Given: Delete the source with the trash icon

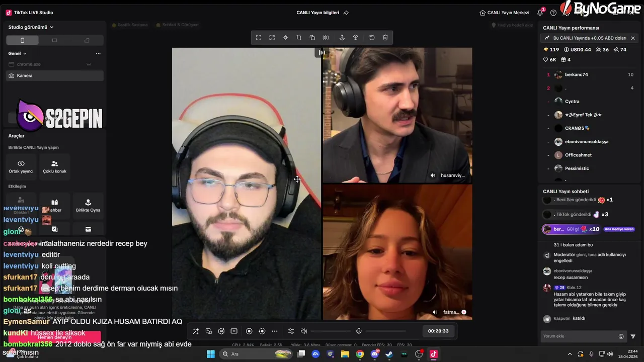Looking at the screenshot, I should [385, 38].
